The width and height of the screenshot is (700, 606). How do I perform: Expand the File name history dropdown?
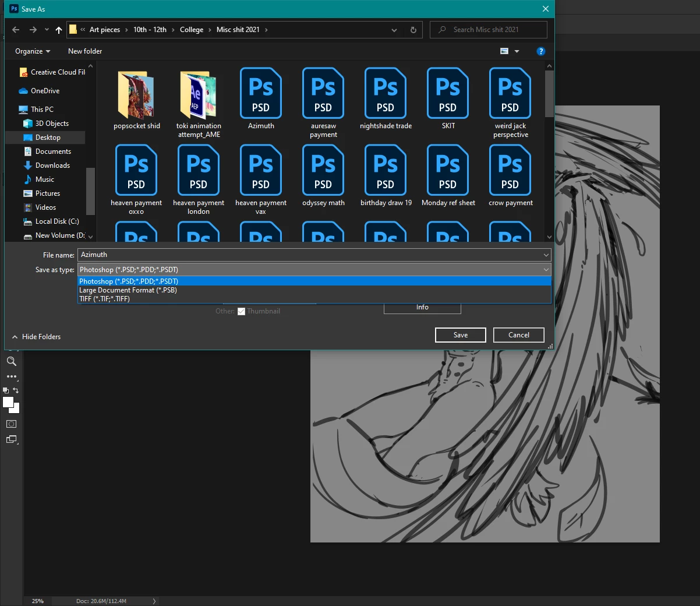[x=546, y=255]
